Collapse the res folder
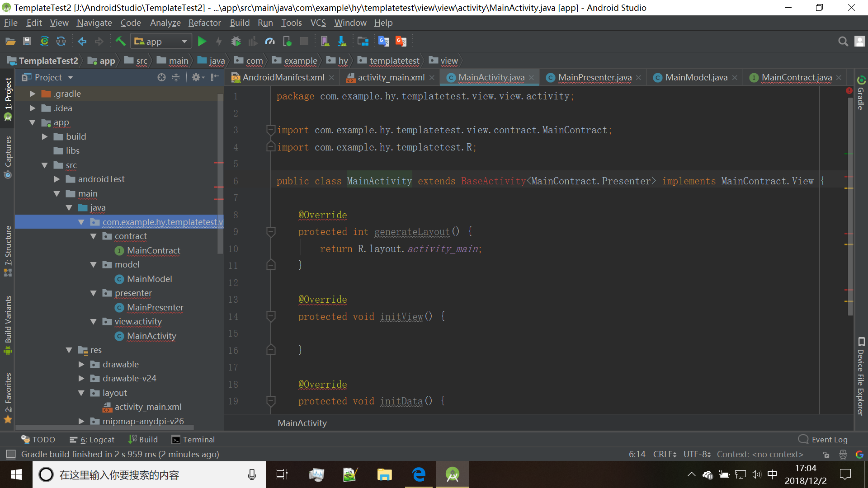Image resolution: width=868 pixels, height=488 pixels. 69,350
